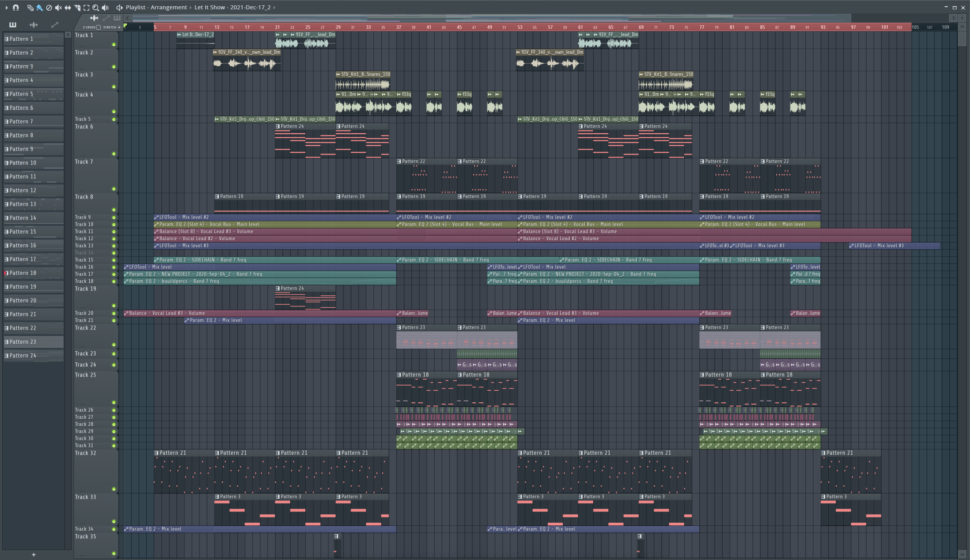Mute Track 25 with green light
This screenshot has height=560, width=970.
click(x=114, y=402)
